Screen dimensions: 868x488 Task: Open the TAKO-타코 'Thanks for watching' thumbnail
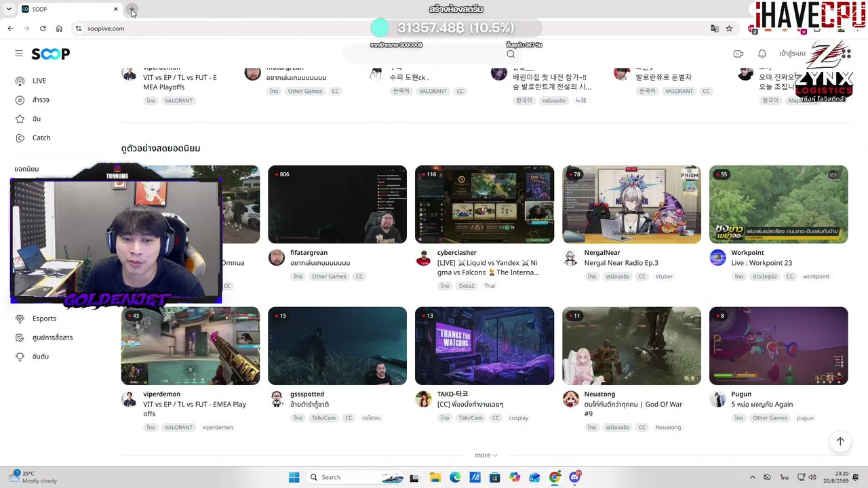(484, 346)
